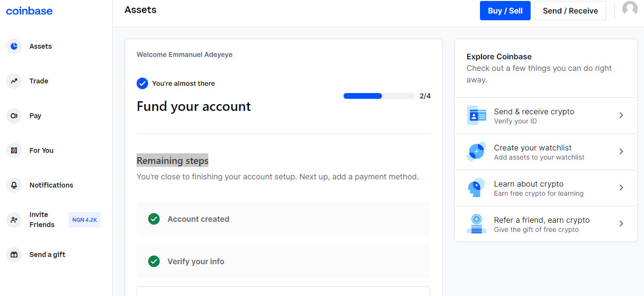Click the Fund your account heading

coord(194,107)
